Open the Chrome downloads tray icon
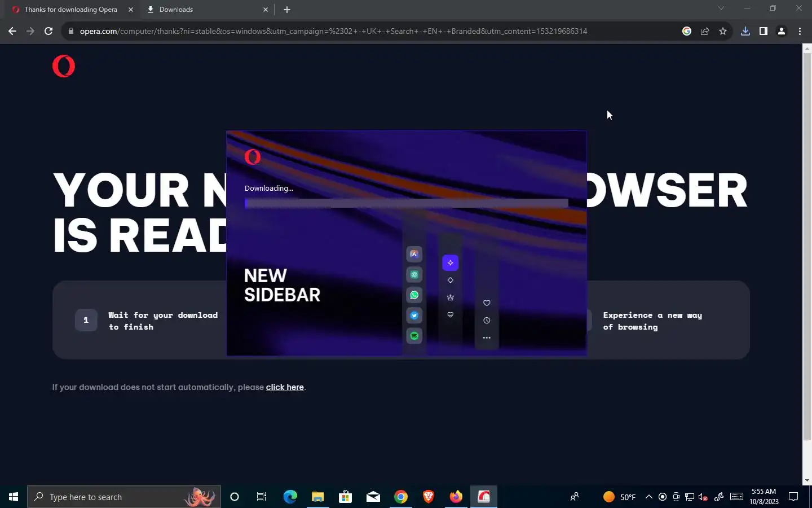 745,31
